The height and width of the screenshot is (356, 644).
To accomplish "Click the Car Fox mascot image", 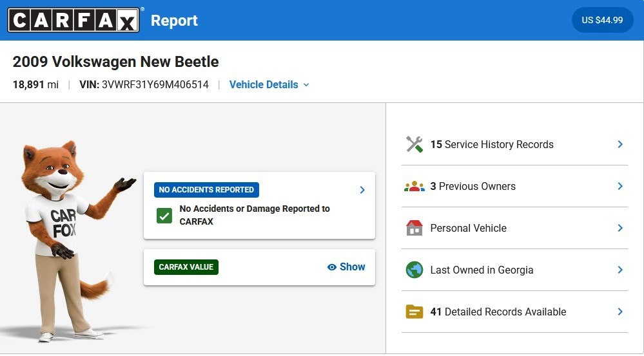I will point(68,241).
